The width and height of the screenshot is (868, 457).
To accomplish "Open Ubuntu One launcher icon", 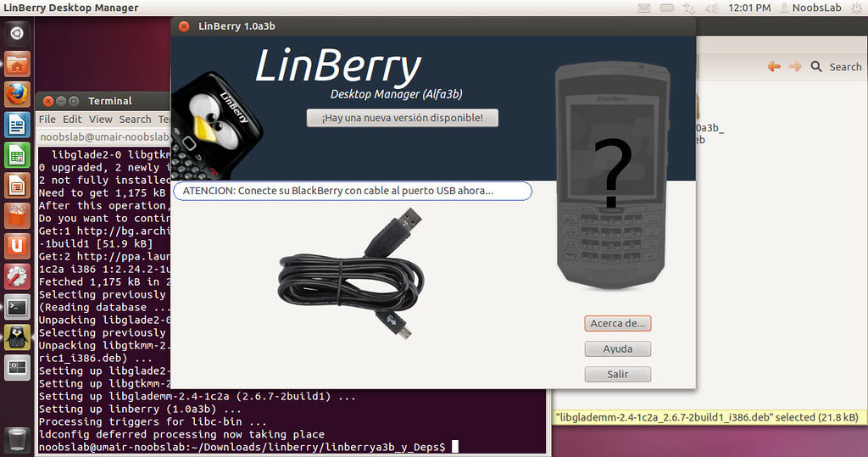I will [x=17, y=246].
